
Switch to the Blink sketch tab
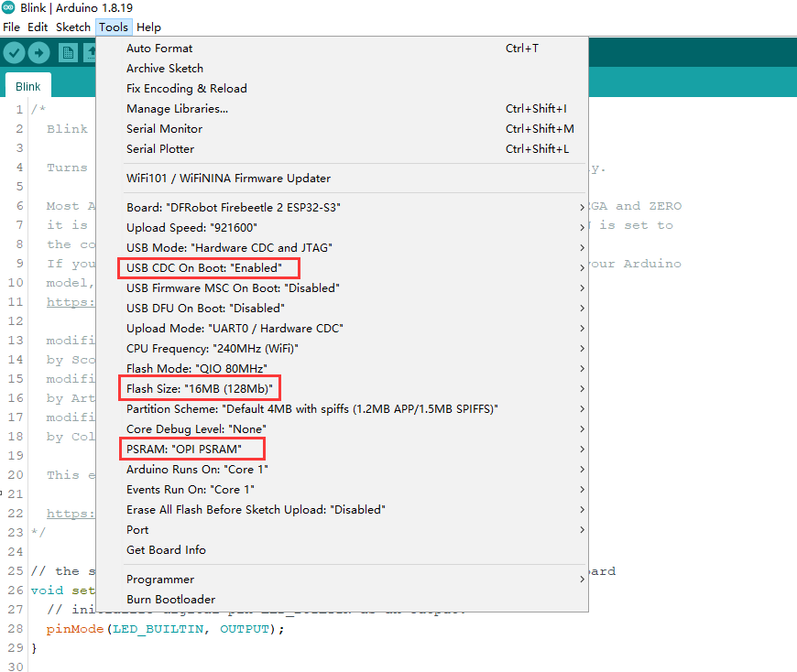[28, 87]
